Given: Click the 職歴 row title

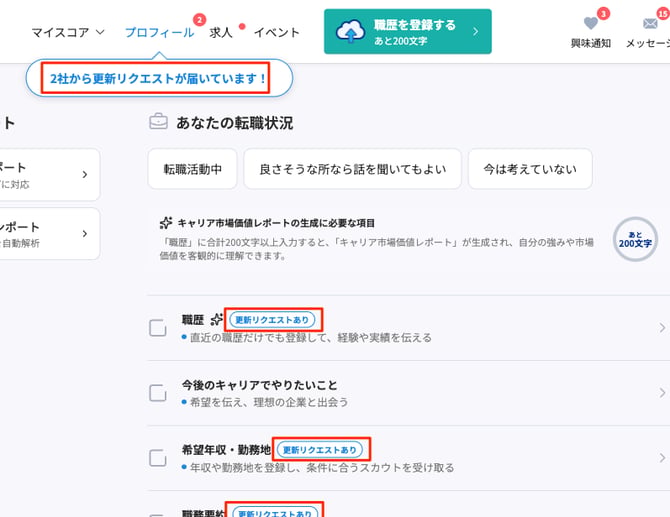Looking at the screenshot, I should tap(193, 320).
